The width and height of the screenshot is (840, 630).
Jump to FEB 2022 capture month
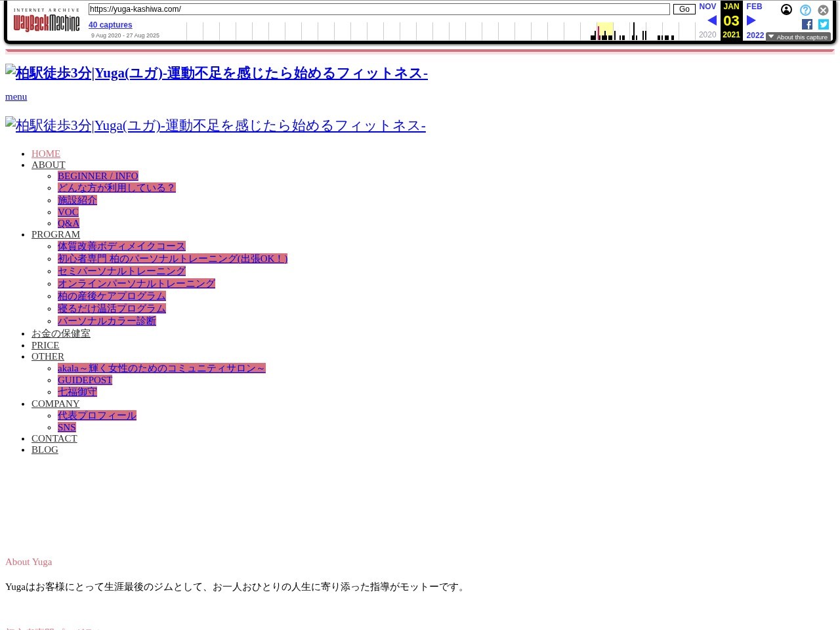pos(755,7)
